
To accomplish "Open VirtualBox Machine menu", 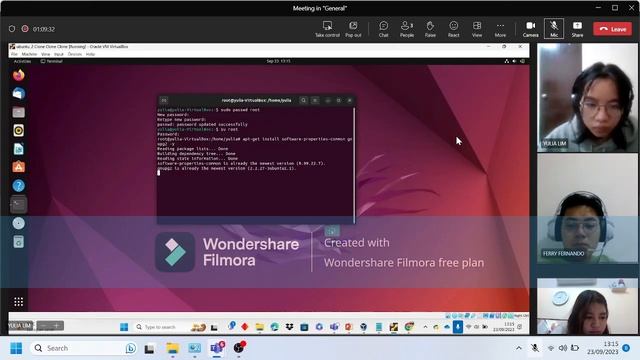I will [x=29, y=54].
